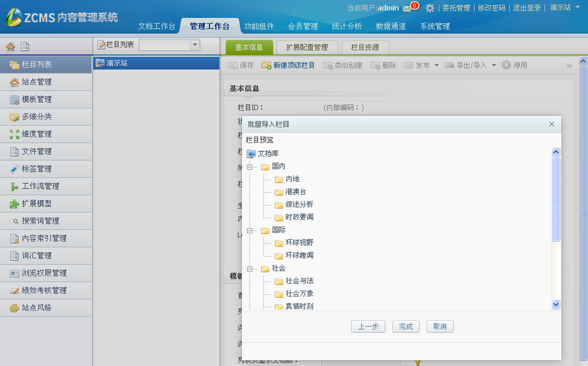Click the gear settings icon near admin

tap(430, 8)
